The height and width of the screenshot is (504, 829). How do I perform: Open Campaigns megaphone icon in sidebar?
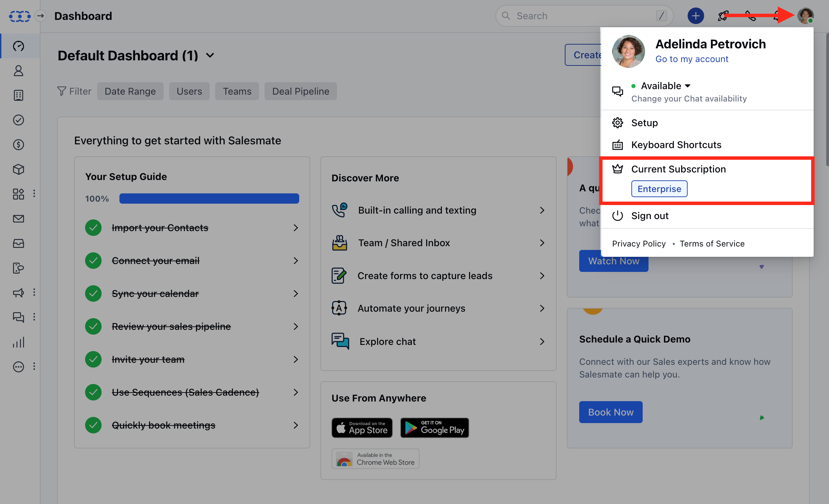19,292
